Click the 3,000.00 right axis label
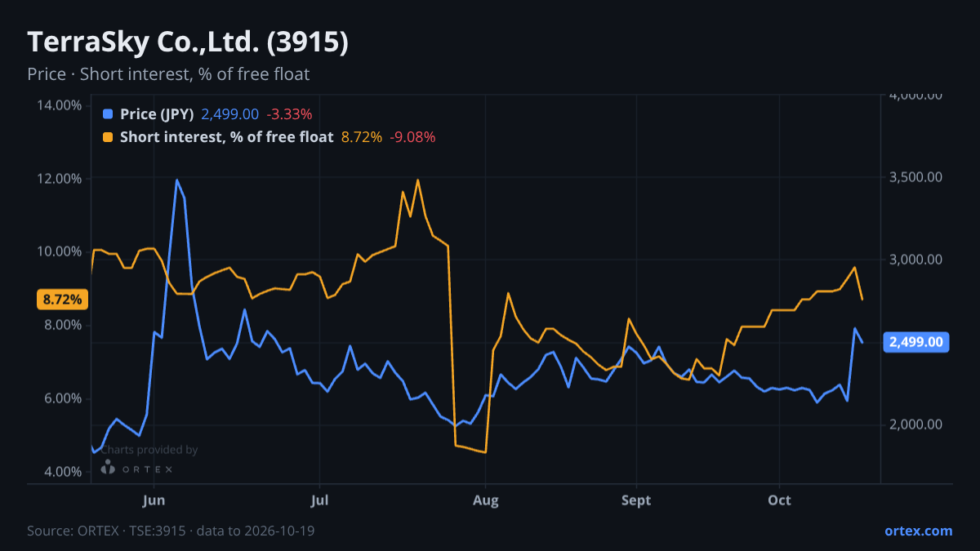The image size is (980, 551). click(916, 260)
